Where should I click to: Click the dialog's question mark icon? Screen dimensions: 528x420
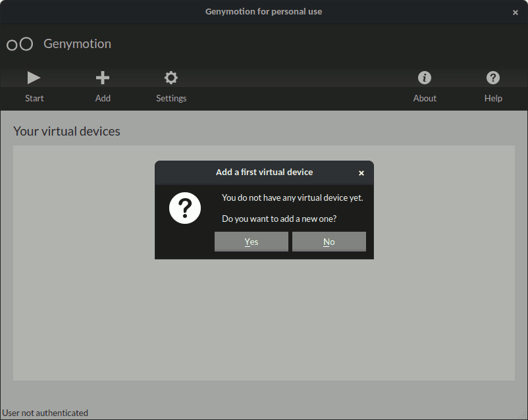click(x=185, y=208)
